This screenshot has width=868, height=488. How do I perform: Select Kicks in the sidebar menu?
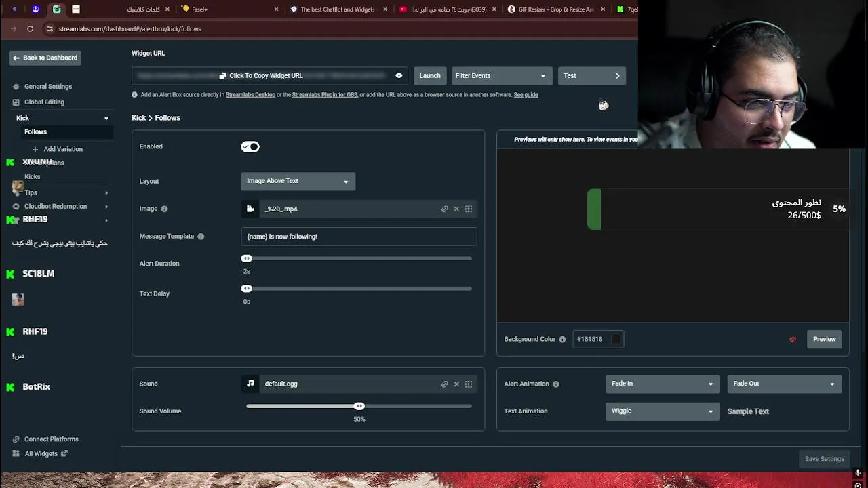(33, 177)
